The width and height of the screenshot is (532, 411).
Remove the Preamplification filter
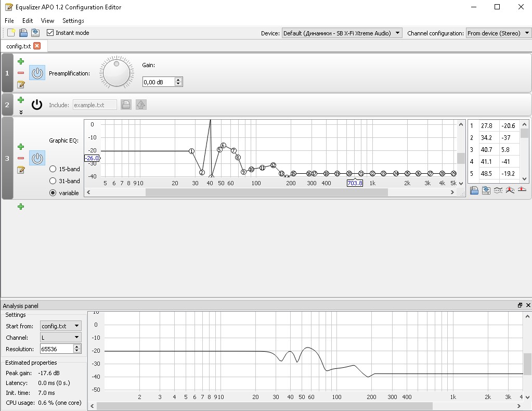(x=21, y=73)
